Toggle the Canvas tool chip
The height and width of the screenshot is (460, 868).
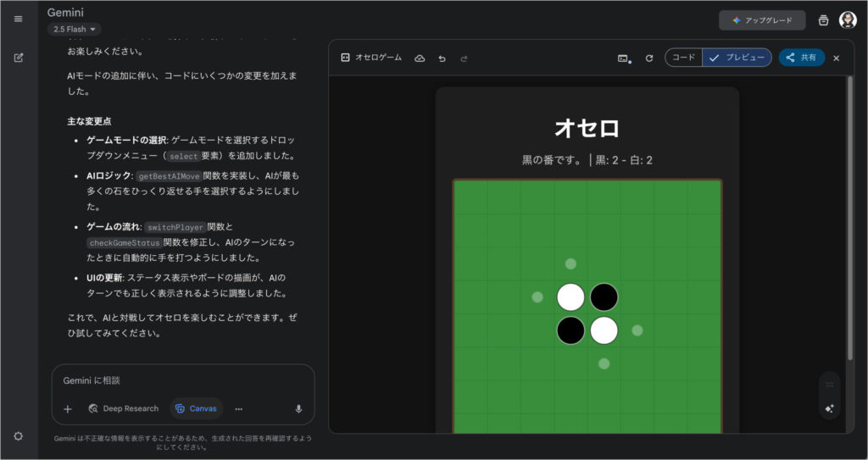click(x=196, y=408)
